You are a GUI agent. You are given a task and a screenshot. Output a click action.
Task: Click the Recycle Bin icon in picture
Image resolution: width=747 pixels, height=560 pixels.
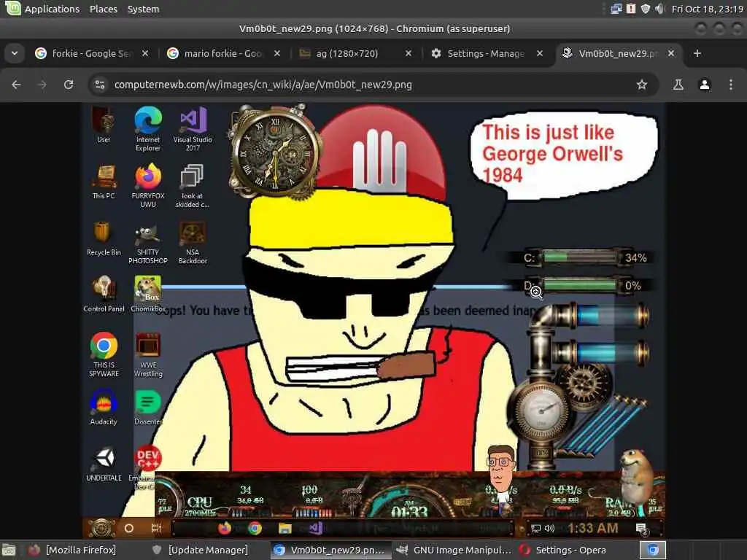tap(104, 239)
